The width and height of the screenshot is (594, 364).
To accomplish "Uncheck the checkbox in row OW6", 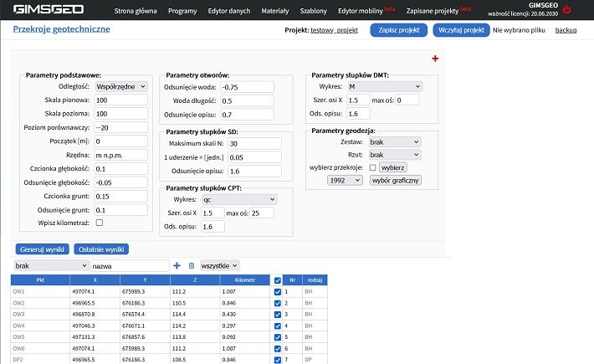I will (x=277, y=348).
